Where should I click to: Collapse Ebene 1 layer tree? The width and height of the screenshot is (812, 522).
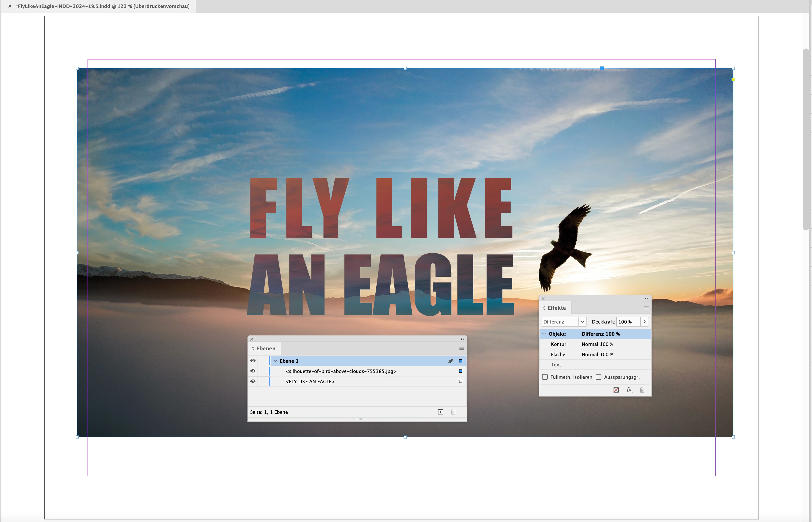pos(275,361)
